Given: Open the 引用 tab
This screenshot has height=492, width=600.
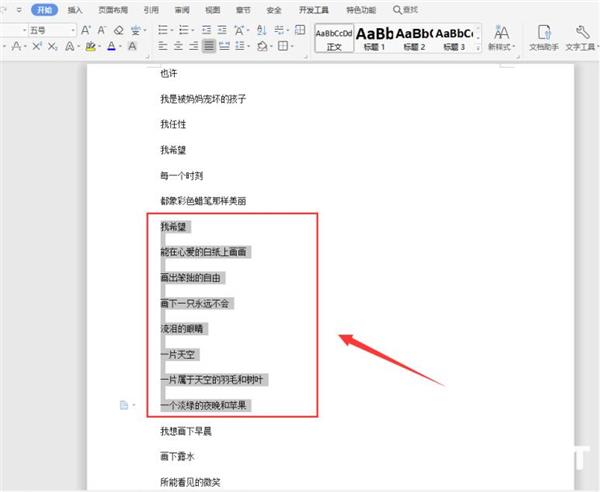Looking at the screenshot, I should (151, 10).
